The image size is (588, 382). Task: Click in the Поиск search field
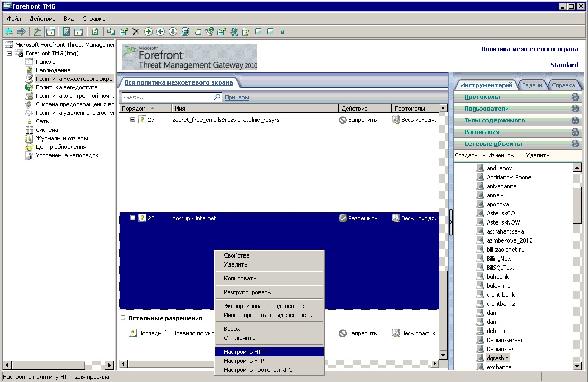166,97
